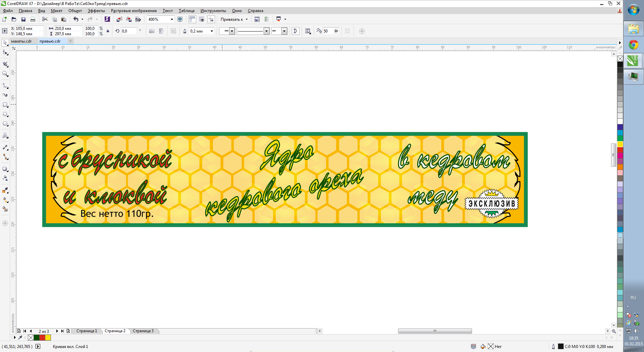Viewport: 644px width, 352px height.
Task: Go to the last page button
Action: (62, 331)
